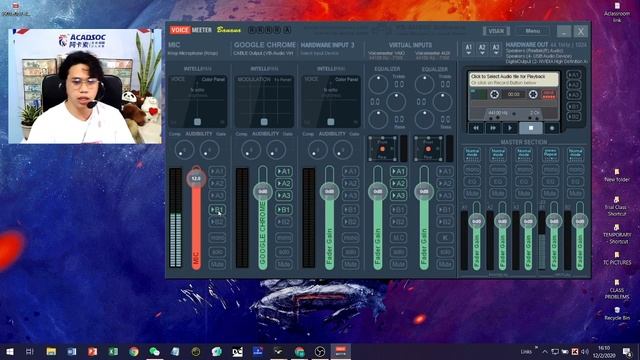Toggle A2 routing on GOOGLE CHROME strip
This screenshot has height=360, width=640.
(284, 184)
